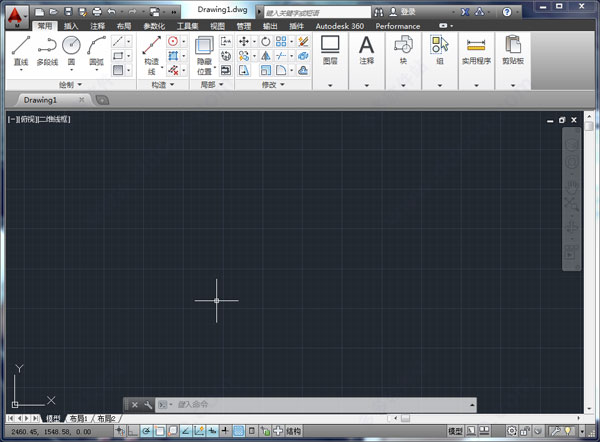600x442 pixels.
Task: Expand the 注释 panel dropdown arrow
Action: [367, 85]
